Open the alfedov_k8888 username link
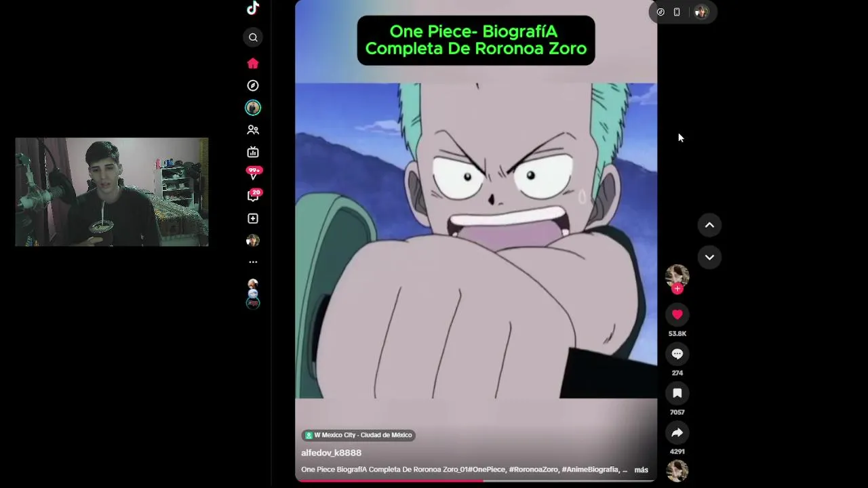The image size is (868, 488). [331, 453]
